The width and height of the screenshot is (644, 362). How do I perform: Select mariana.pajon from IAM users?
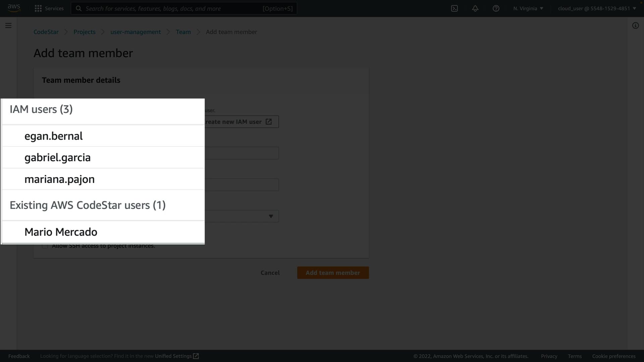coord(59,179)
